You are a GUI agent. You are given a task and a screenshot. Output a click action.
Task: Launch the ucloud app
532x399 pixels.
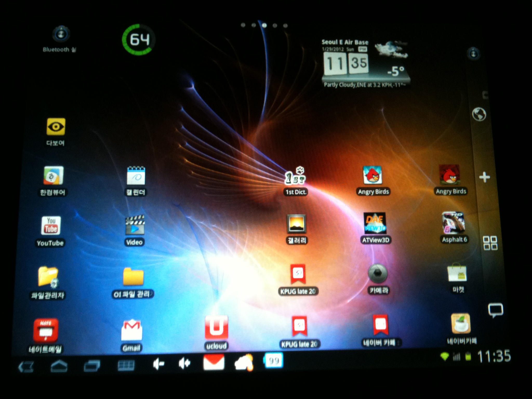[x=216, y=328]
